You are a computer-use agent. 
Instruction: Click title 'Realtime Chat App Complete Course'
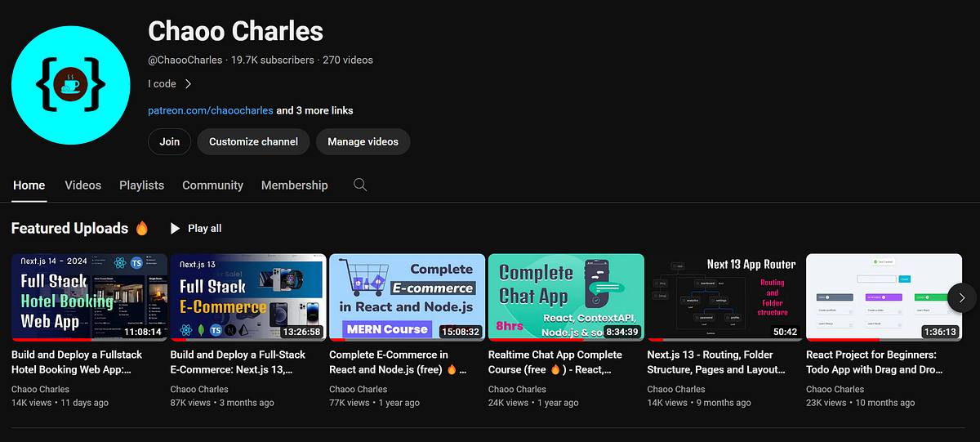(x=555, y=362)
